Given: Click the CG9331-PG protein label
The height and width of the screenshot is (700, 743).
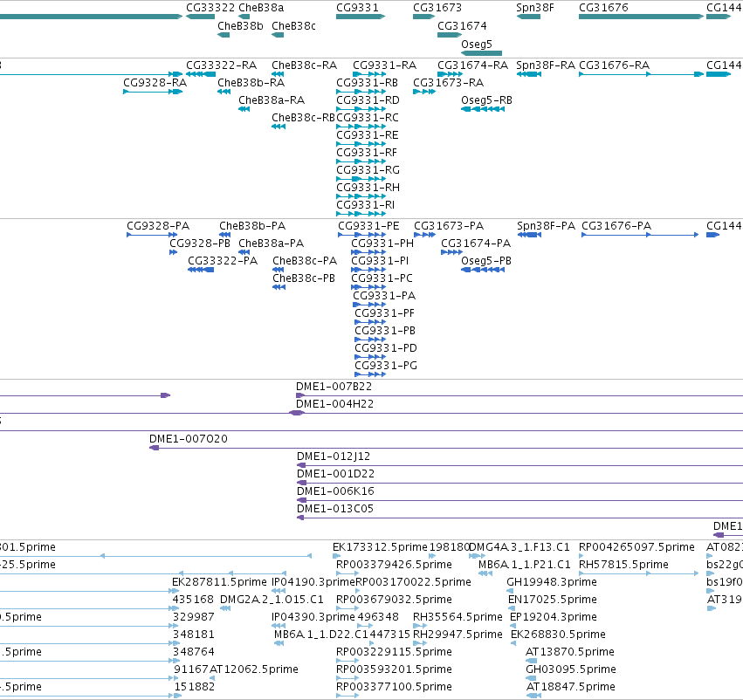Looking at the screenshot, I should coord(386,366).
